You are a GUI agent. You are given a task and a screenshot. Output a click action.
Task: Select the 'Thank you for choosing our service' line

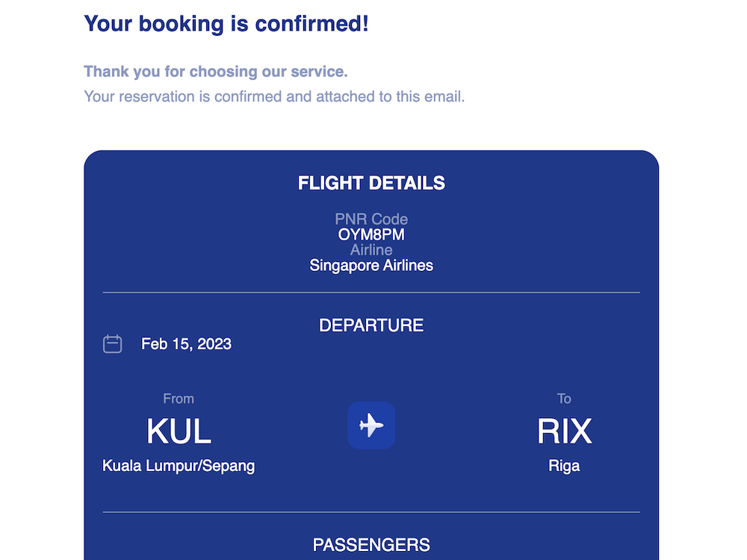pos(216,72)
